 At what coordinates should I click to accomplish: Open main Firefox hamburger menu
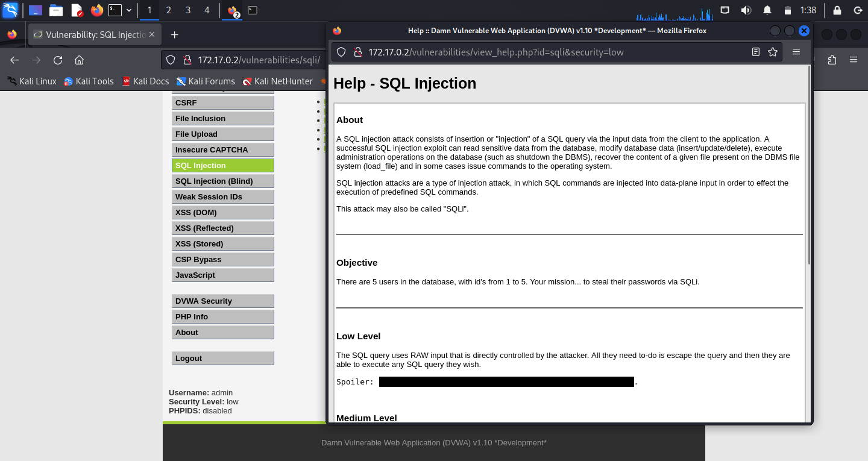[854, 60]
